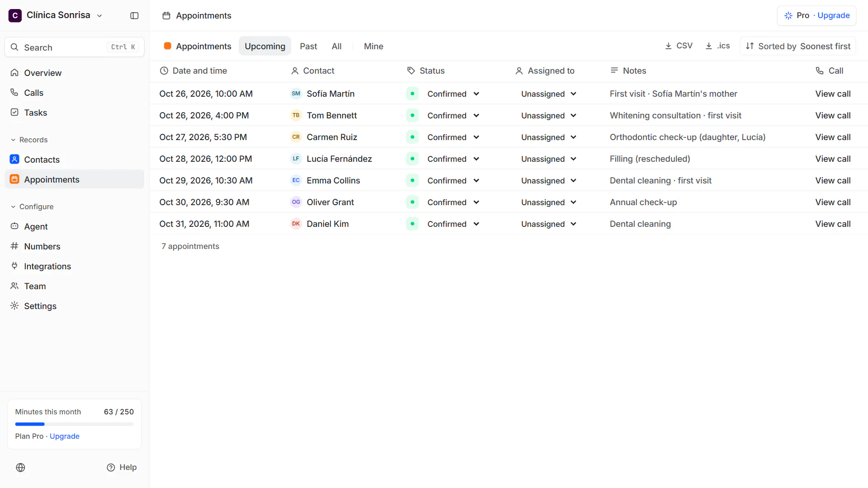Download appointments as CSV
Screen dimensions: 868x488
(x=679, y=46)
